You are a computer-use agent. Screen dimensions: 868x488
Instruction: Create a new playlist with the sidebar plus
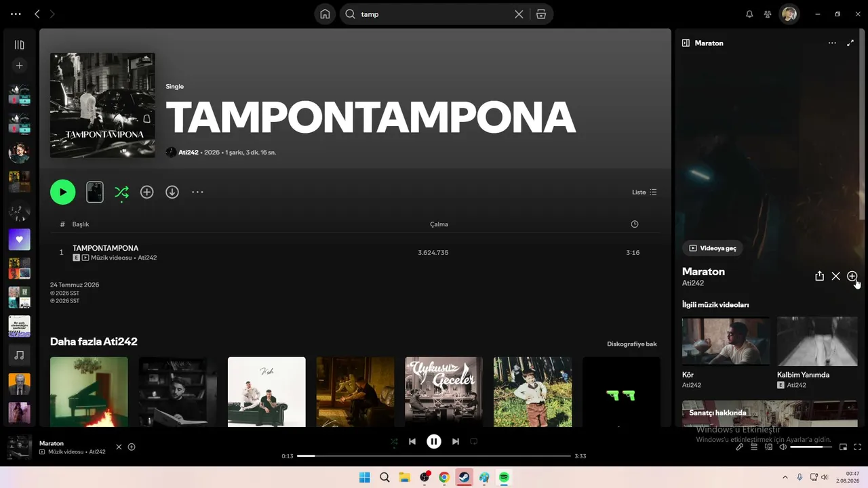point(19,66)
